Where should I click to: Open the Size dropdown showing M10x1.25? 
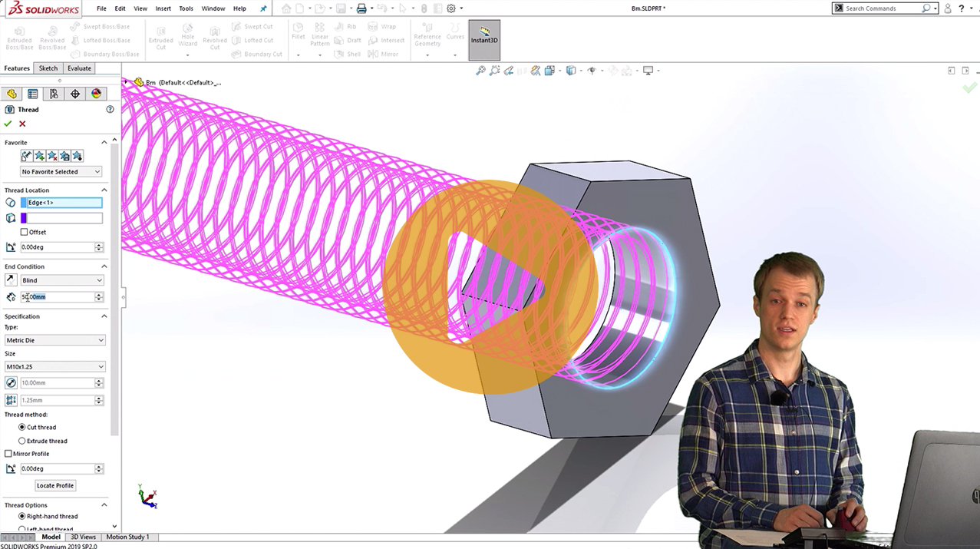click(54, 366)
